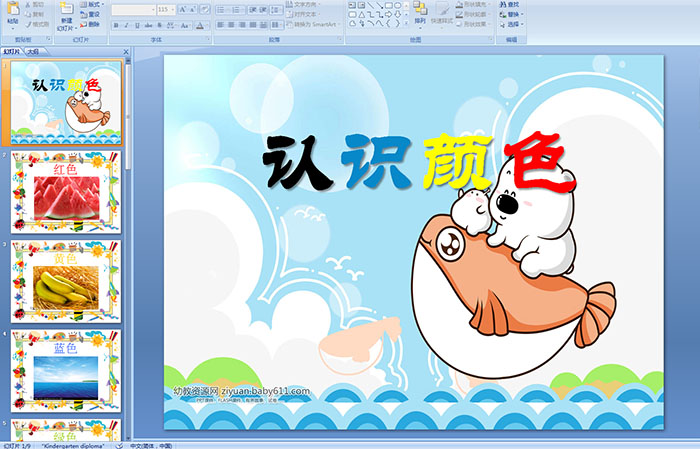Toggle Underline formatting
The height and width of the screenshot is (449, 700).
point(137,25)
